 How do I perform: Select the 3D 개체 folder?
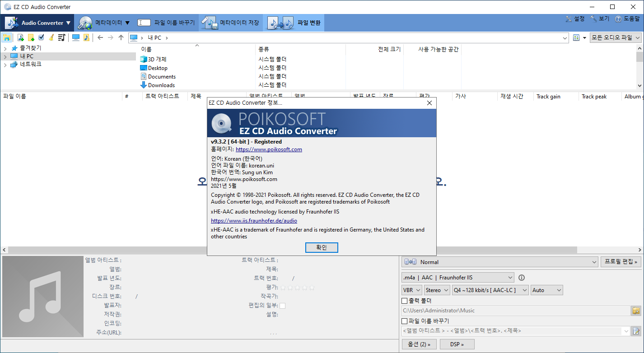coord(153,59)
